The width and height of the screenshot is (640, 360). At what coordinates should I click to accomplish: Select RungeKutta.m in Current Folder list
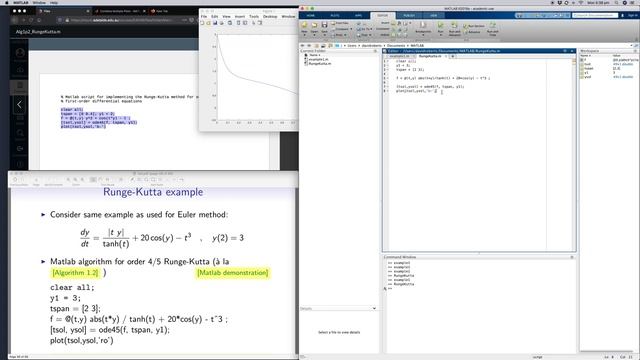(320, 64)
